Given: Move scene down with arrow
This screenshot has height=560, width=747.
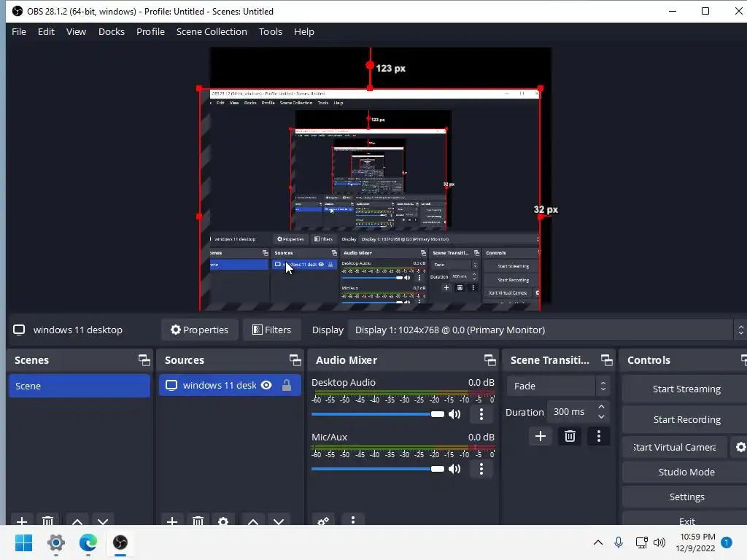Looking at the screenshot, I should pos(103,521).
